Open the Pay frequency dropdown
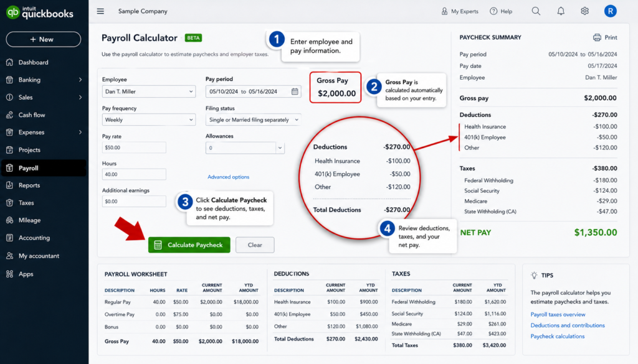Image resolution: width=638 pixels, height=364 pixels. pyautogui.click(x=148, y=119)
